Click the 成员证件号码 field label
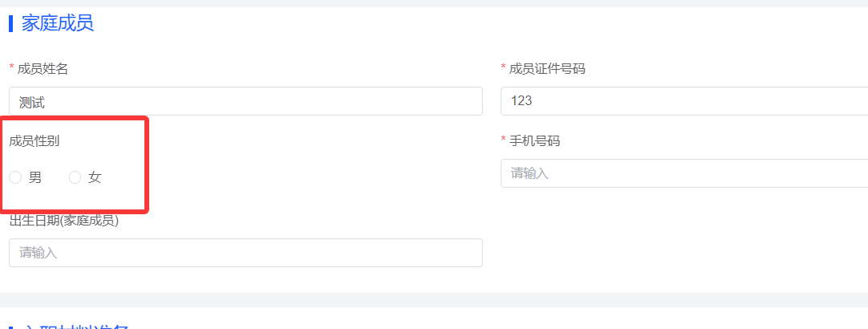 click(x=547, y=69)
